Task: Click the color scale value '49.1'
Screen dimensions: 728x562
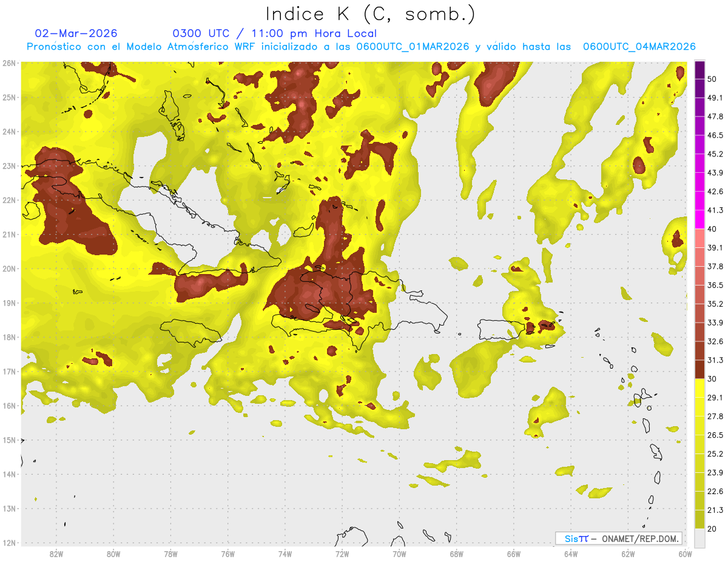Action: click(715, 98)
